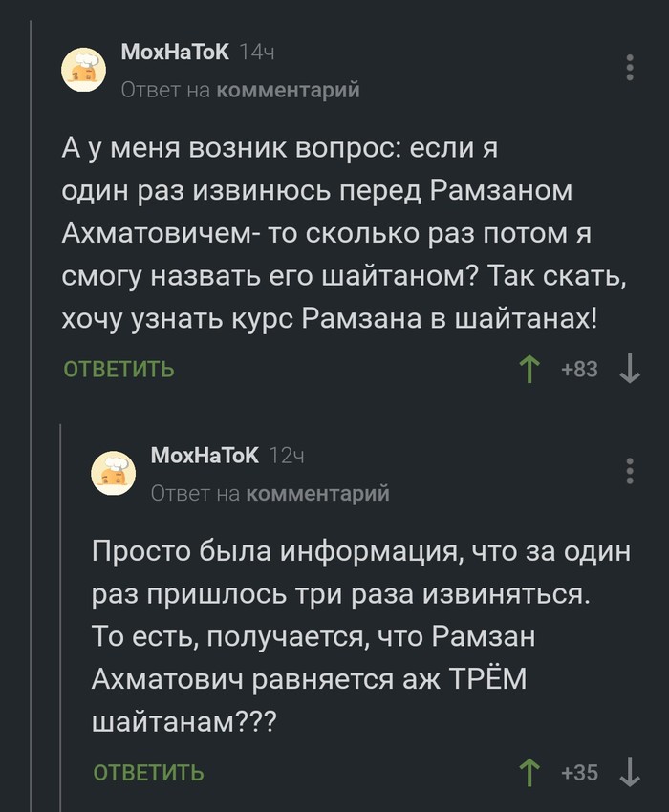This screenshot has width=669, height=812.
Task: Click the +83 rating score
Action: click(x=580, y=369)
